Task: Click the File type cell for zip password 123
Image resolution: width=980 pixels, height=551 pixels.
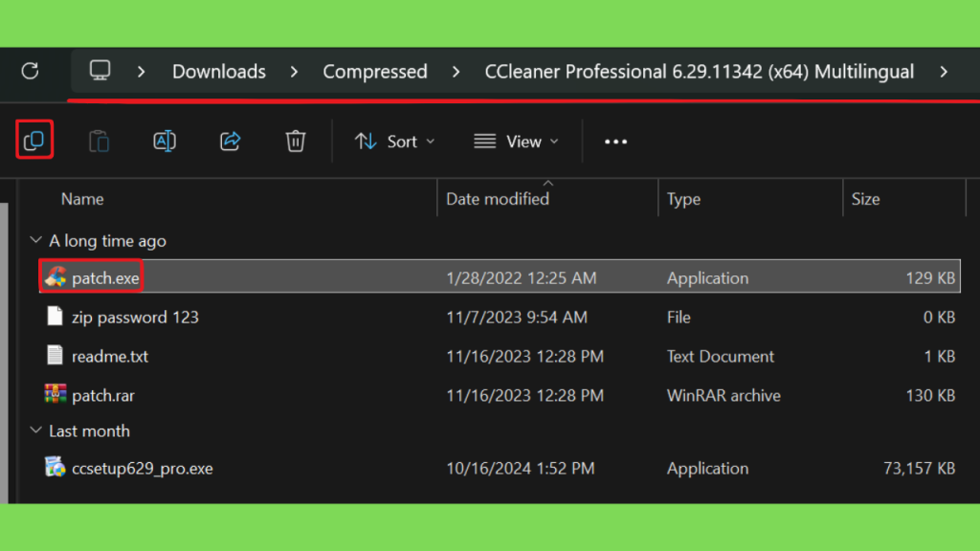Action: [x=679, y=318]
